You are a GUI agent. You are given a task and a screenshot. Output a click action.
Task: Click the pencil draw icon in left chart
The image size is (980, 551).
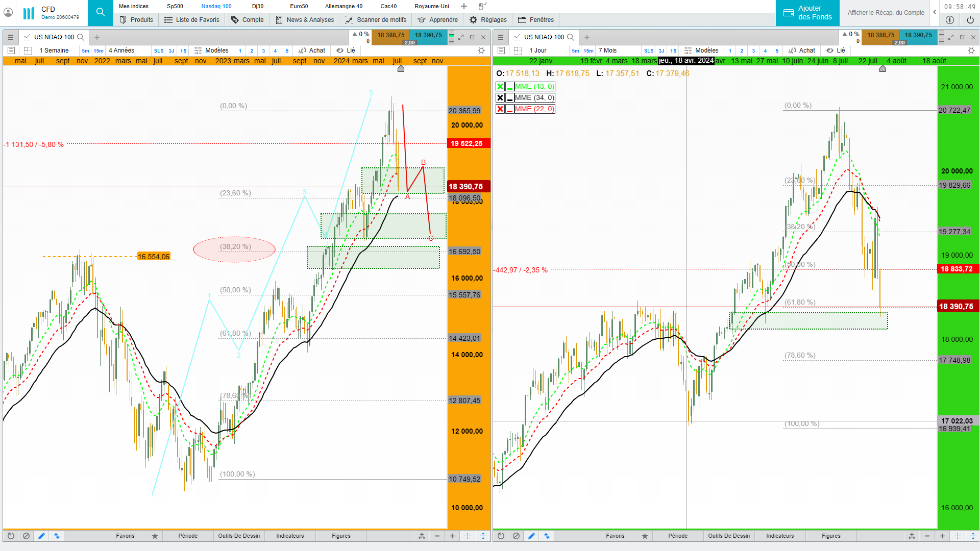(41, 536)
